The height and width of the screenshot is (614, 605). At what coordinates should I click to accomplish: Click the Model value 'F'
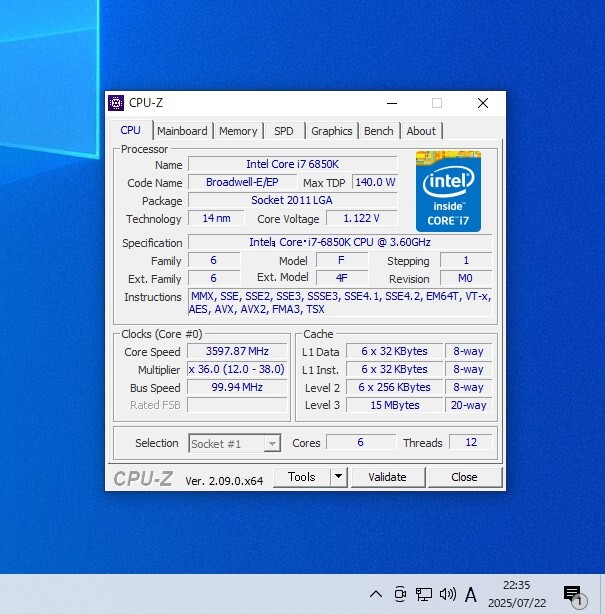point(342,260)
